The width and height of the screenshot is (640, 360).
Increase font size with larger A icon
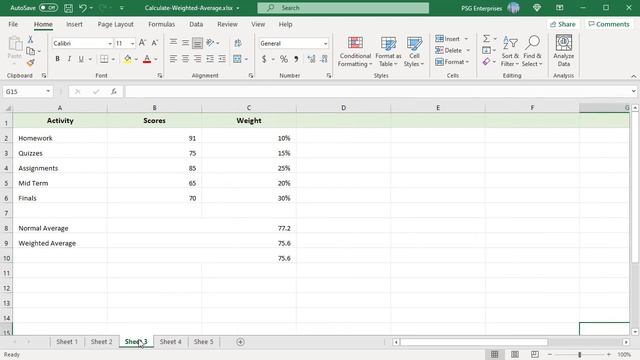142,43
